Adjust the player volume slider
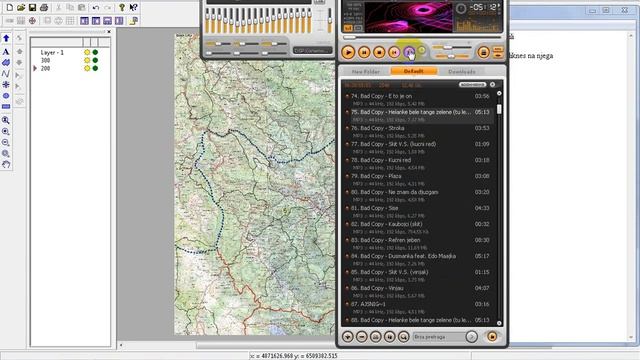 click(x=451, y=47)
